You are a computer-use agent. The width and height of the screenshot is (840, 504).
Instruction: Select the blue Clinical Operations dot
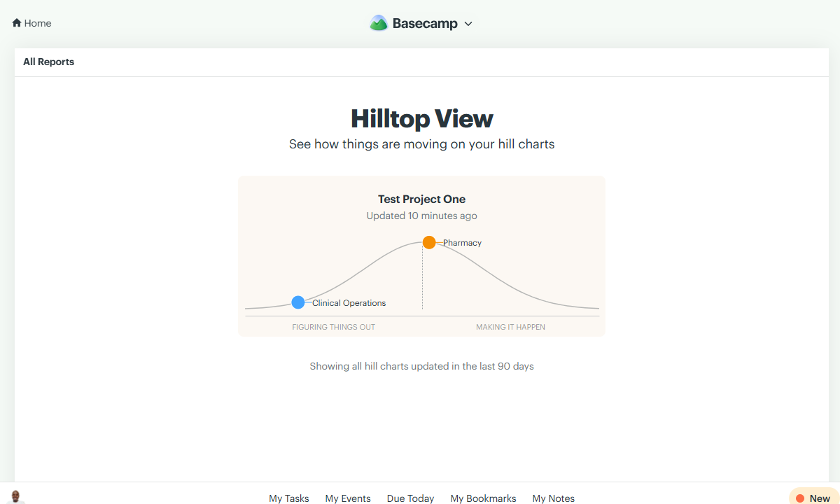pos(298,302)
